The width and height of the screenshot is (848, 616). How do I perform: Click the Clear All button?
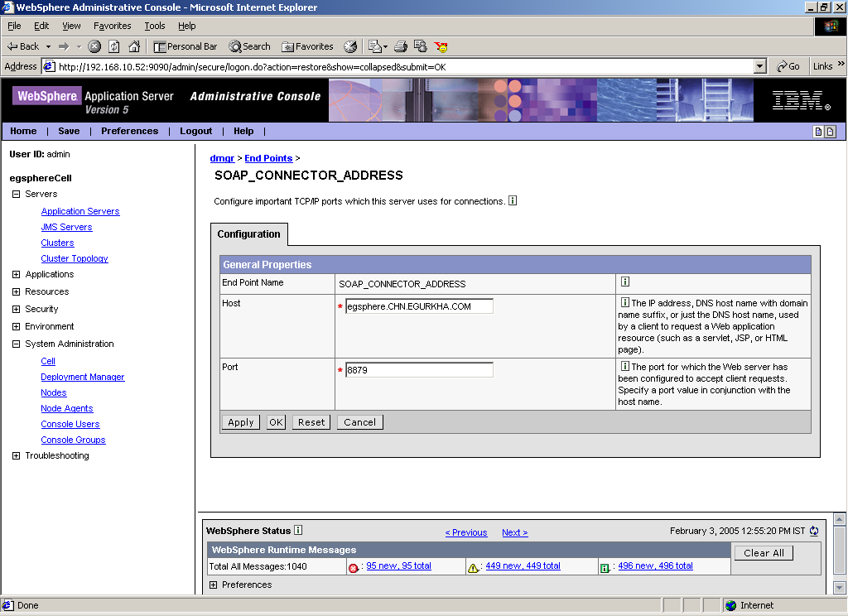click(764, 553)
